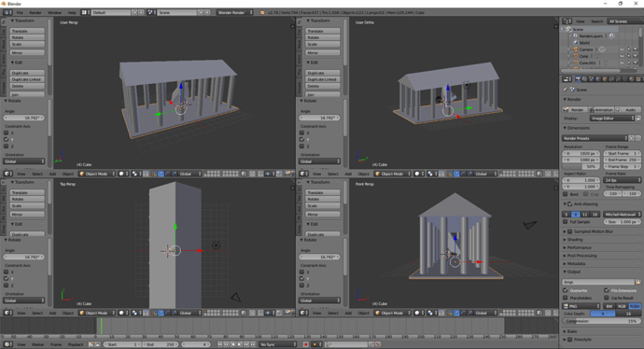Toggle the Overwrite output checkbox

[x=566, y=290]
